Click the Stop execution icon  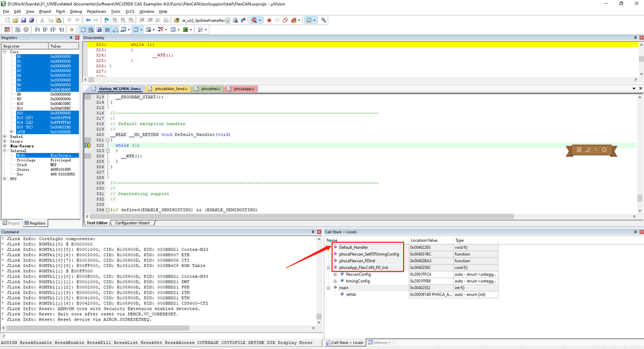(x=26, y=30)
